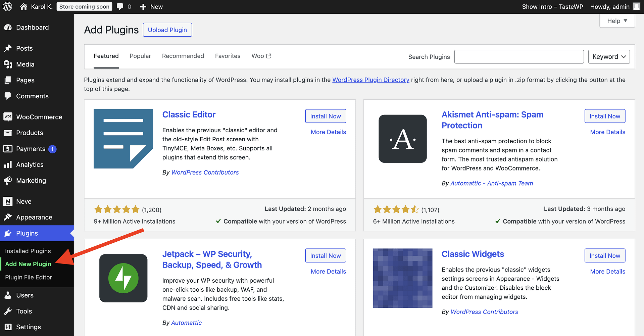Switch to the Favorites tab

click(228, 56)
